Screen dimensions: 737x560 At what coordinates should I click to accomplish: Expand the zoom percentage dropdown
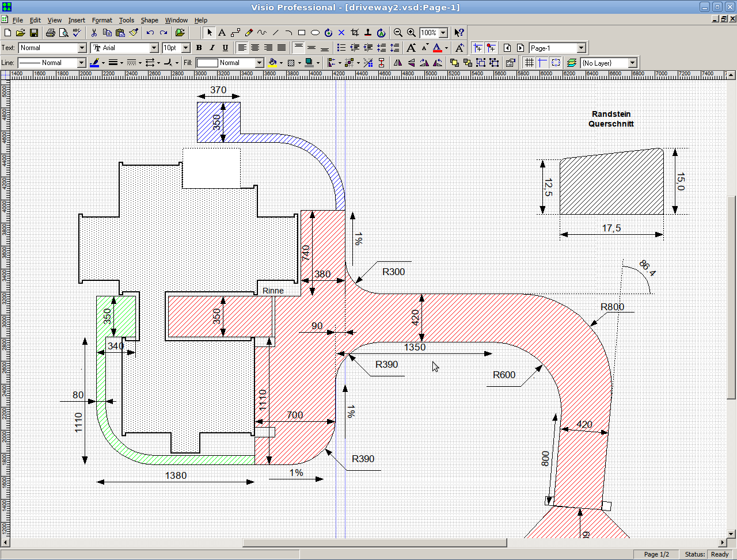[443, 33]
